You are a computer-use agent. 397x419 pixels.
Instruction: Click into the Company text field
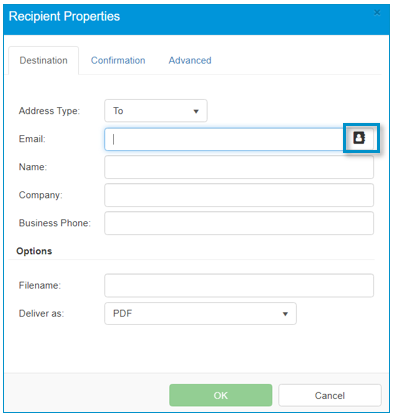tap(239, 195)
